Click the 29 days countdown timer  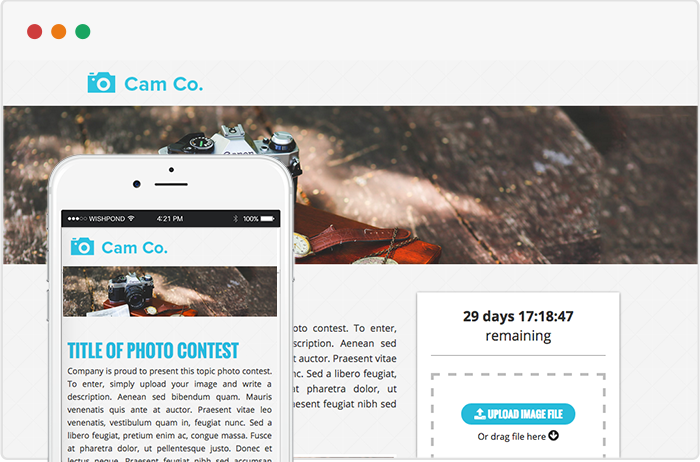click(x=518, y=316)
